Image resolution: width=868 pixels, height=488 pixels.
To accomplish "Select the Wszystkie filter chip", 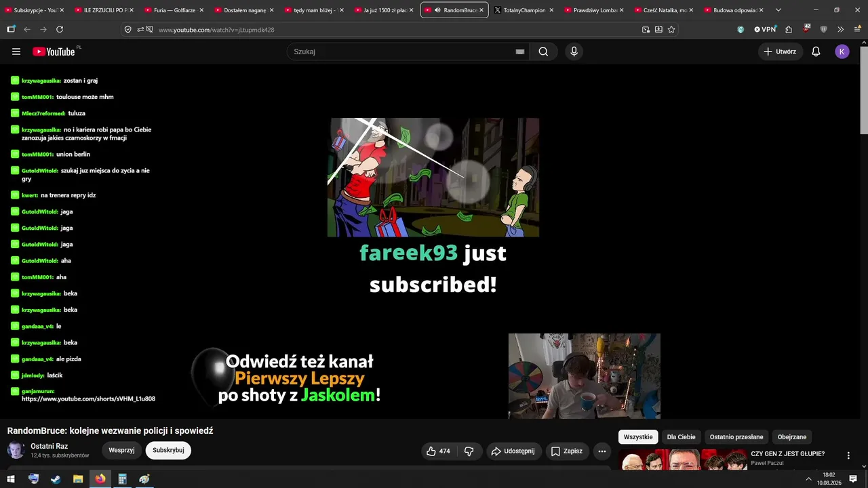I will (638, 437).
